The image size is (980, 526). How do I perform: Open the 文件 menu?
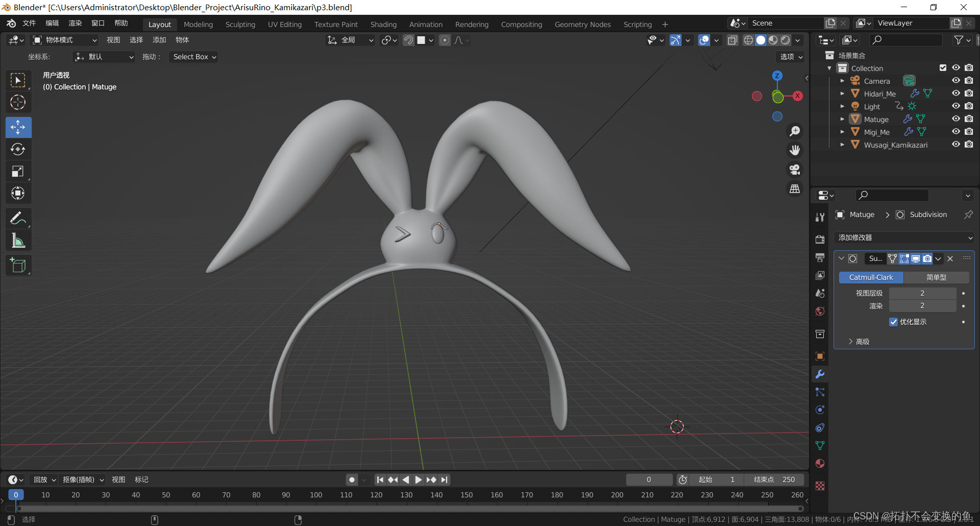29,23
